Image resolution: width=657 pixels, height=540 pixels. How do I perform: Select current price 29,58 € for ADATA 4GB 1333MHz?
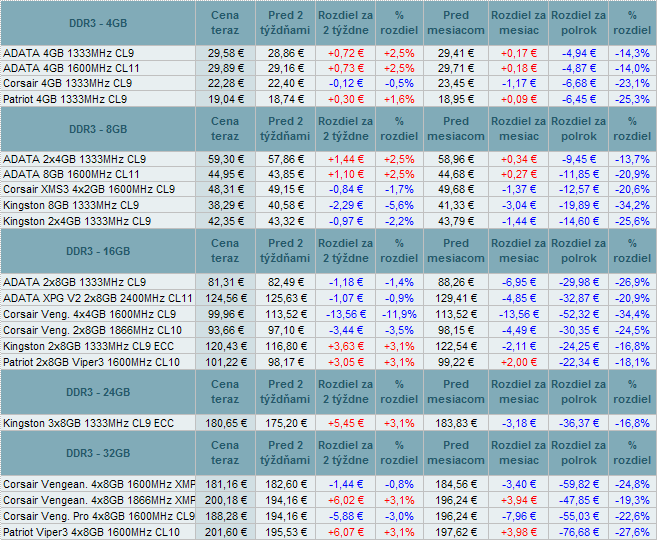pyautogui.click(x=225, y=53)
